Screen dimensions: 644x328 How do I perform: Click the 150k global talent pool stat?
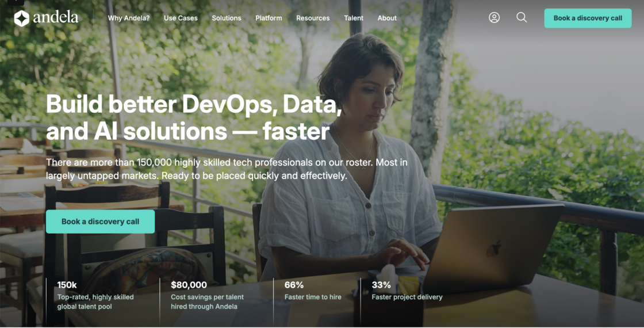(95, 296)
